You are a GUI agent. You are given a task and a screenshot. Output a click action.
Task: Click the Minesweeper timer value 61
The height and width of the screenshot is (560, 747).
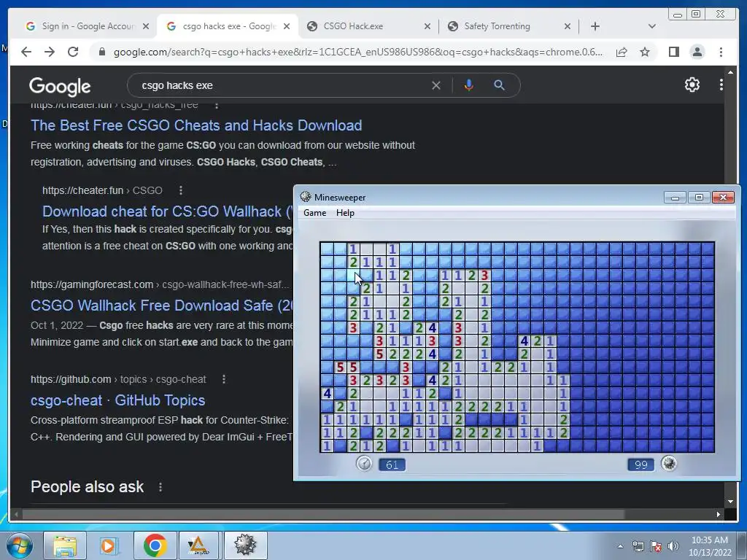coord(392,464)
